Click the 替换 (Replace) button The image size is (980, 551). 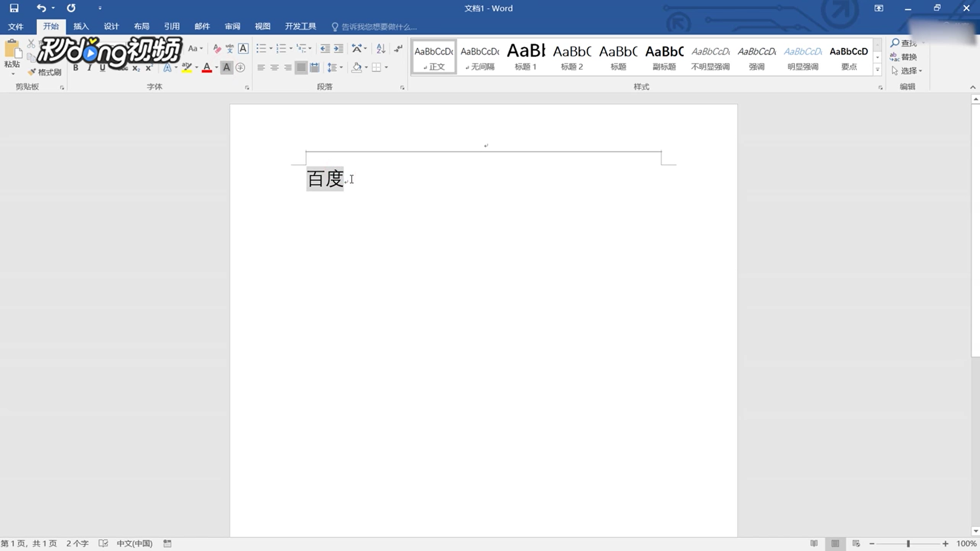[903, 57]
